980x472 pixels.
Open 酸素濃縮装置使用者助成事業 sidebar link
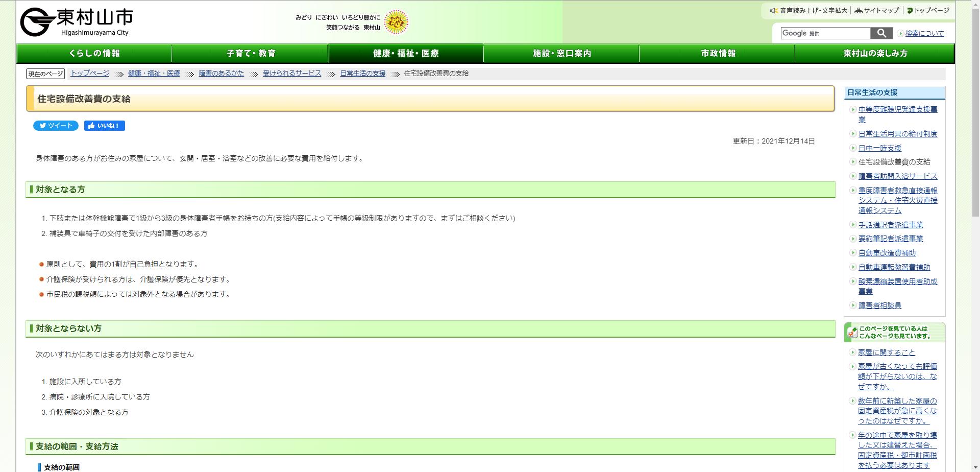click(897, 286)
